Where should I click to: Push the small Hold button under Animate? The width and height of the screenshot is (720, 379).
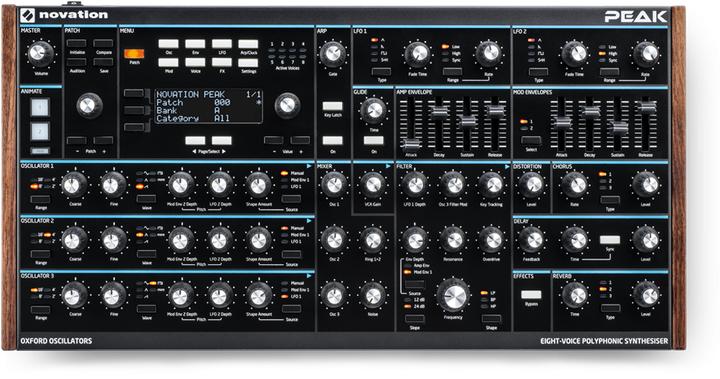[39, 151]
